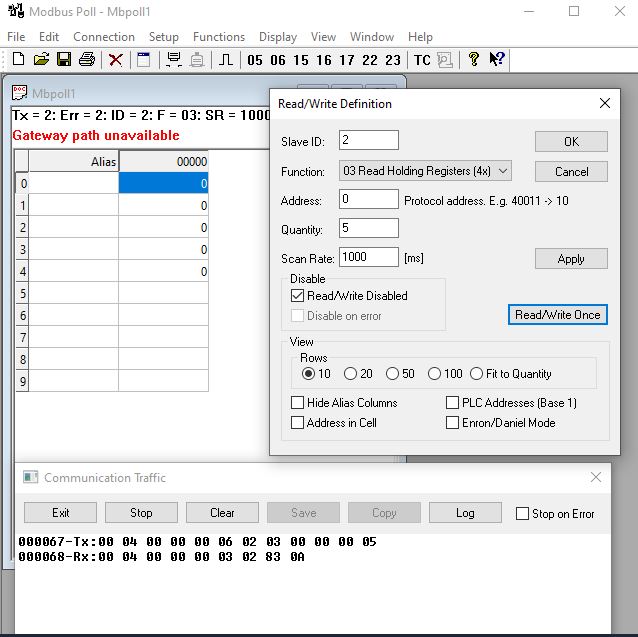The height and width of the screenshot is (637, 638).
Task: Select the 10 rows radio button
Action: (x=308, y=373)
